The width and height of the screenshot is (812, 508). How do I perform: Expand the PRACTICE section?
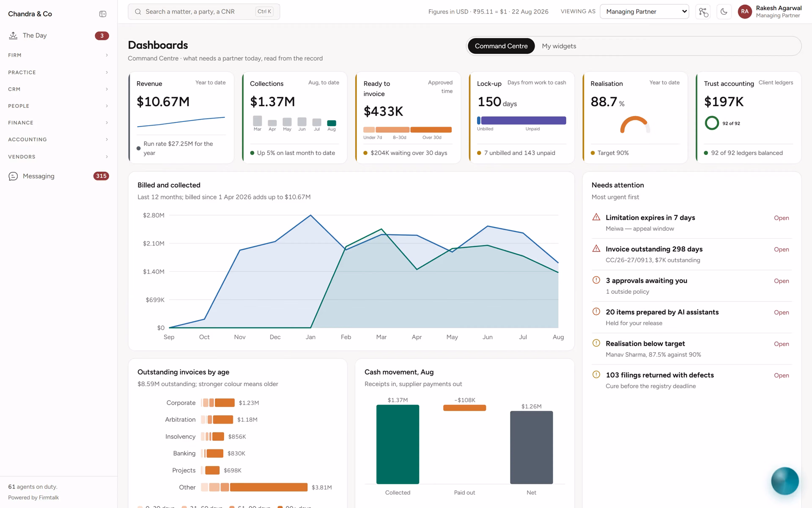point(58,72)
